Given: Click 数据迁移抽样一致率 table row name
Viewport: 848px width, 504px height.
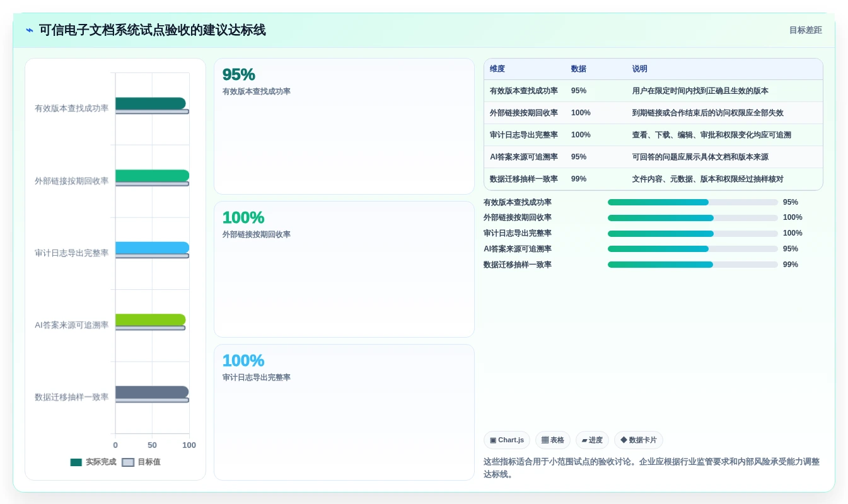Looking at the screenshot, I should [x=524, y=179].
